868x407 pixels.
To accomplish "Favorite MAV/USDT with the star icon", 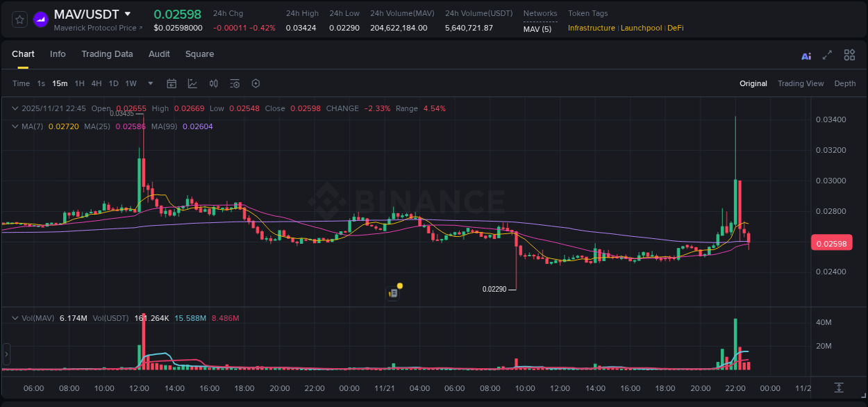I will tap(19, 19).
